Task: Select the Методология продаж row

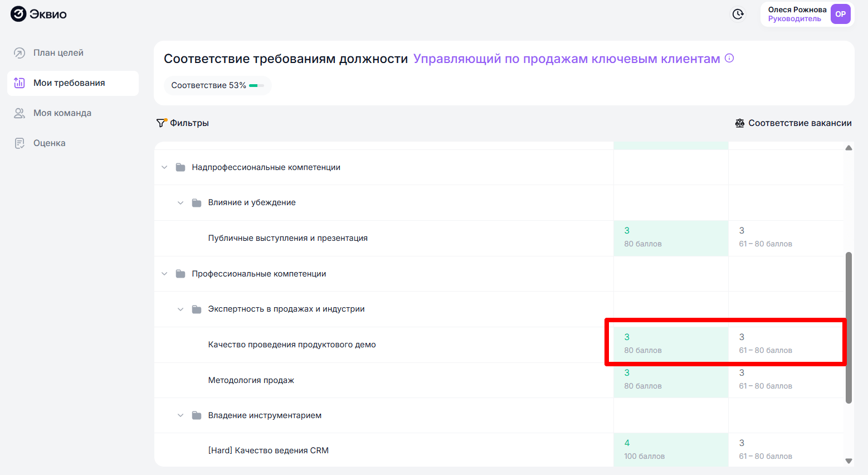Action: click(x=499, y=380)
